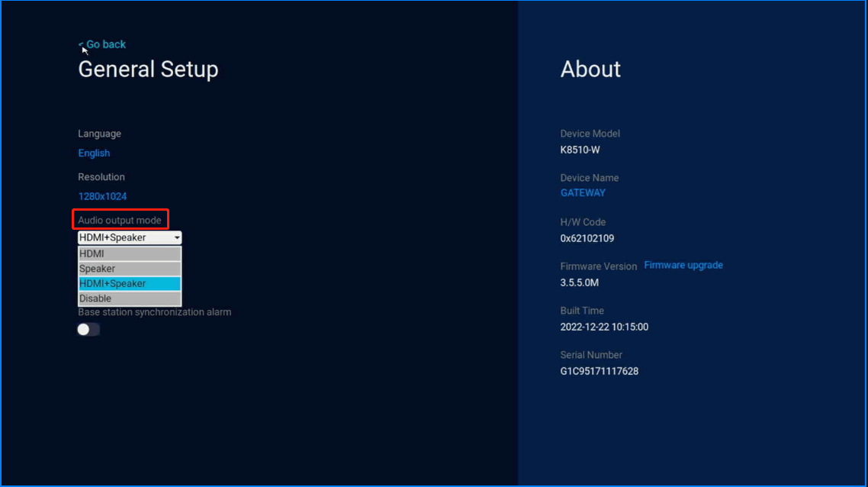Open the 1280x1024 resolution setting

tap(102, 196)
